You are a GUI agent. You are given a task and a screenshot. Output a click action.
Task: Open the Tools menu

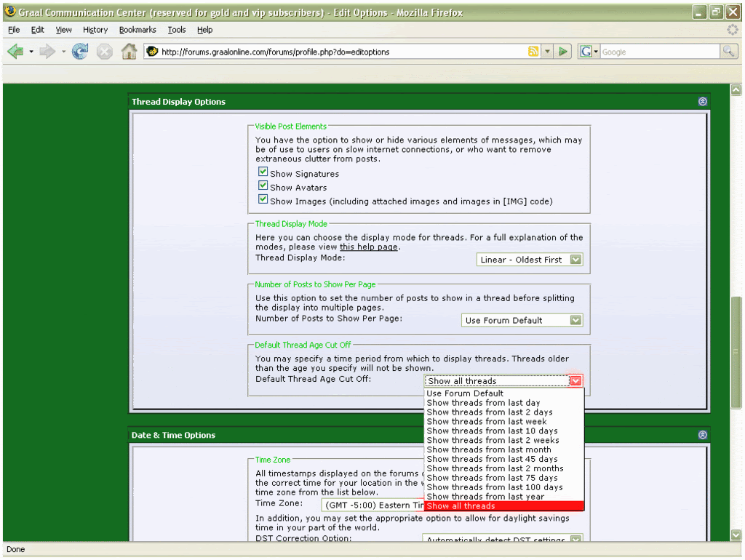pos(177,29)
